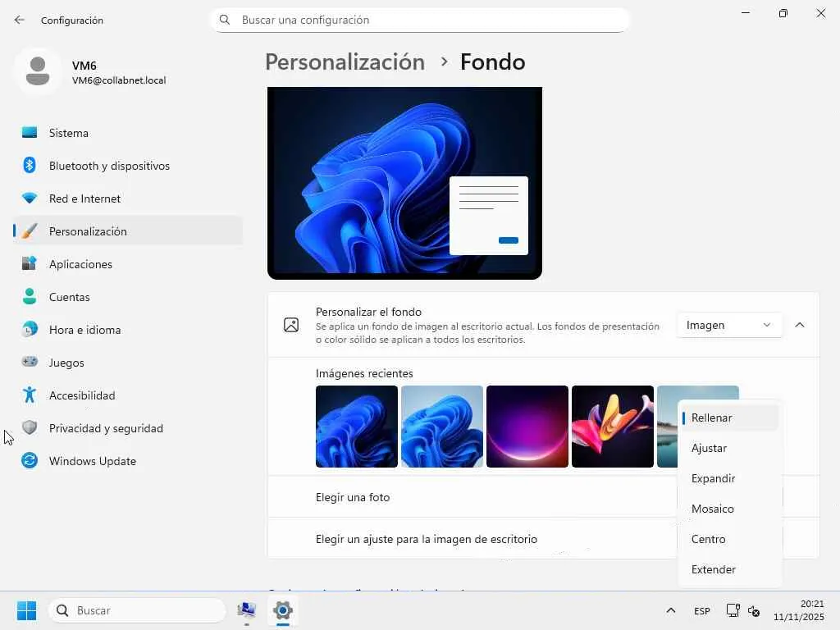Select the purple glow recent image

527,427
